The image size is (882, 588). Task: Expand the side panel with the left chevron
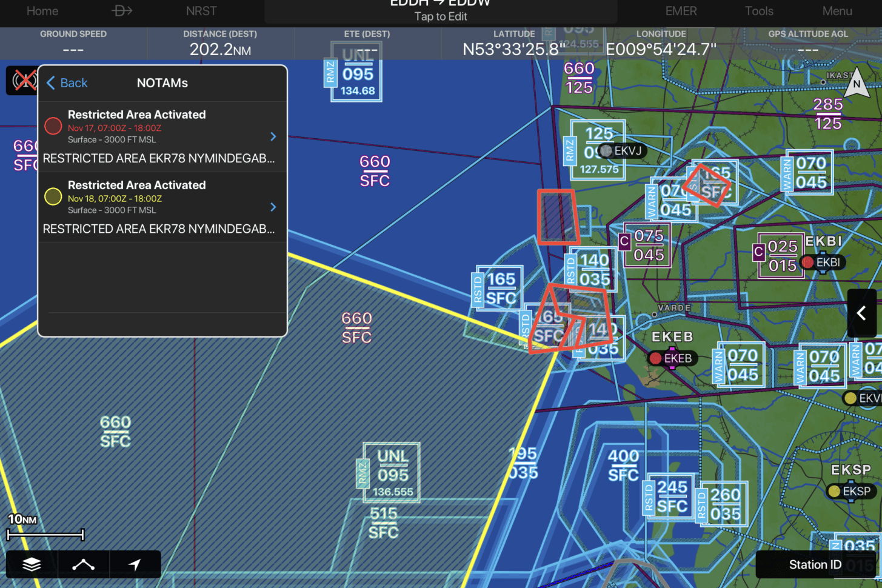tap(861, 313)
